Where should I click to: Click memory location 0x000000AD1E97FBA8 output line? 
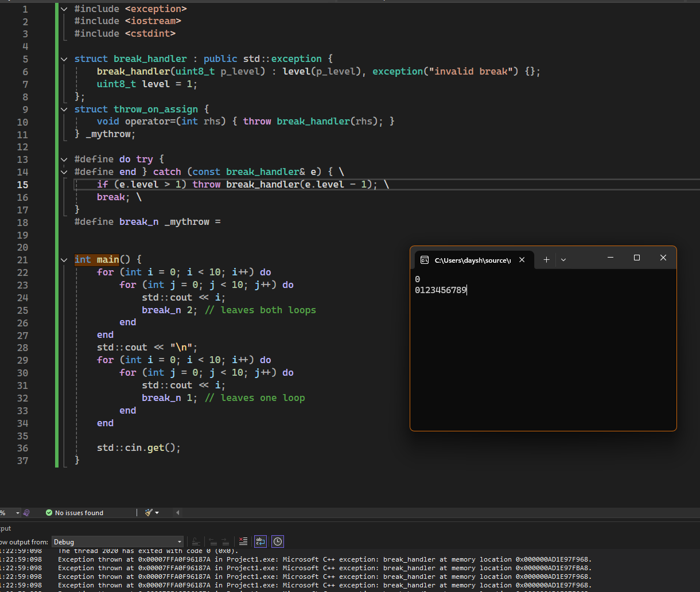325,568
